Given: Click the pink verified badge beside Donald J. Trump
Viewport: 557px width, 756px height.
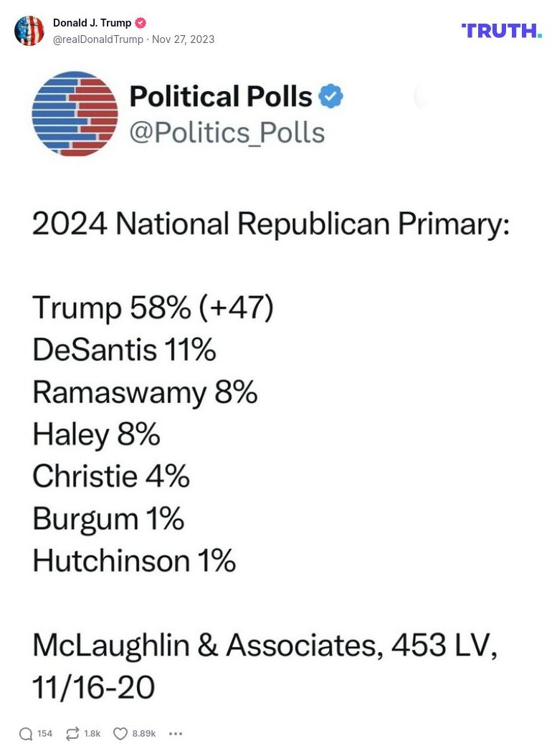Looking at the screenshot, I should coord(140,22).
